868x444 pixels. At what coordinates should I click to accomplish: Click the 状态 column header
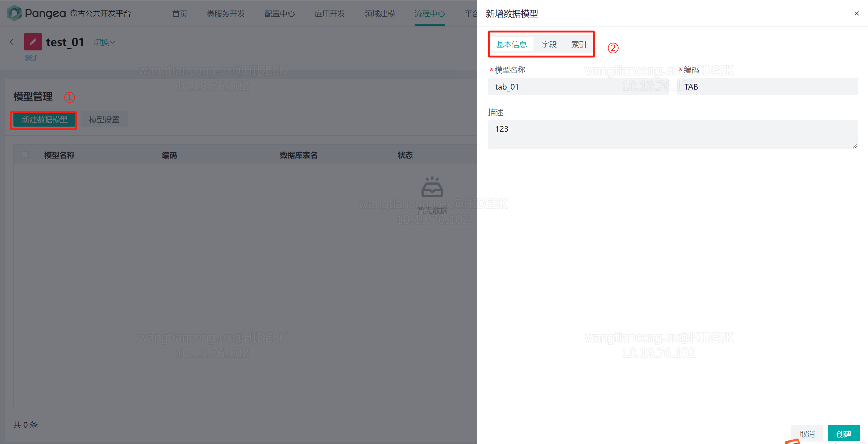click(405, 155)
